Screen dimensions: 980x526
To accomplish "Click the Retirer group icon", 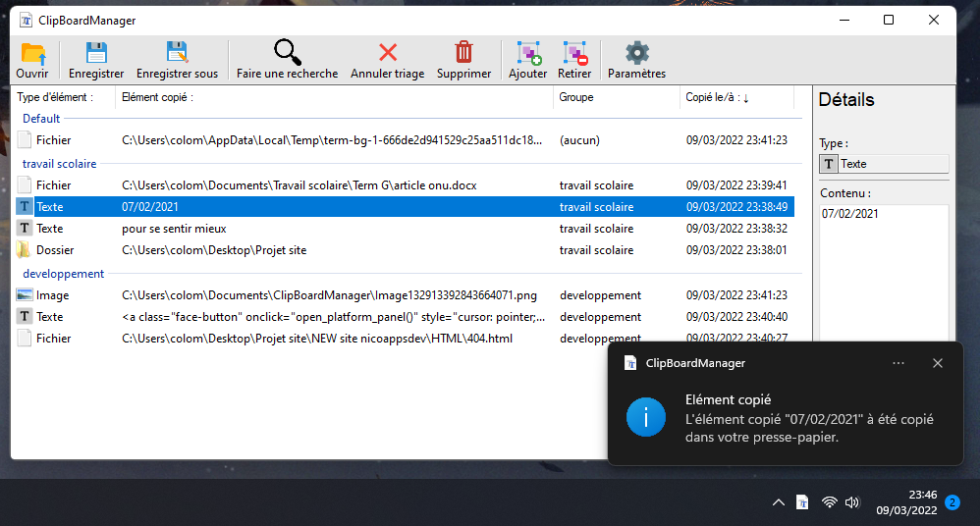I will click(574, 54).
